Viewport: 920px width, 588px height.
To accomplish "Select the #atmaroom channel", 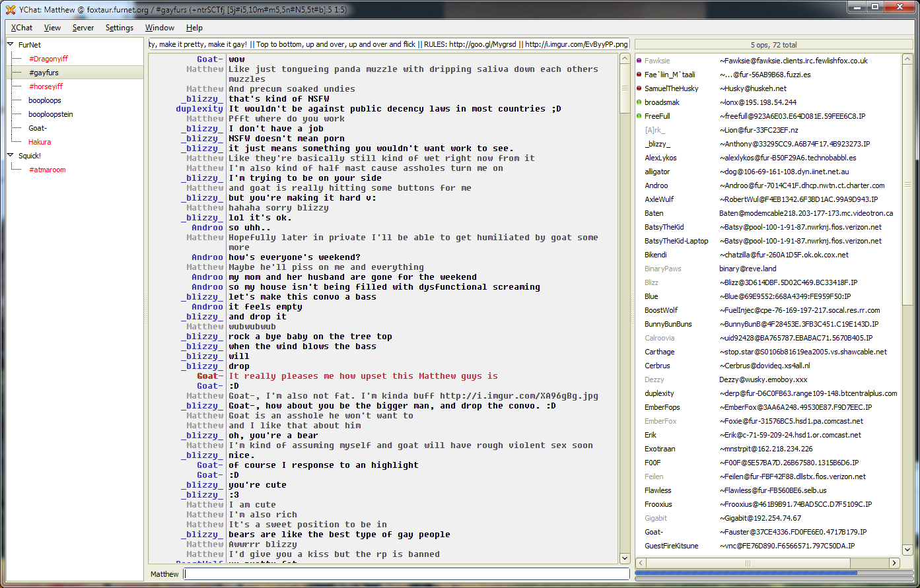I will click(x=48, y=170).
